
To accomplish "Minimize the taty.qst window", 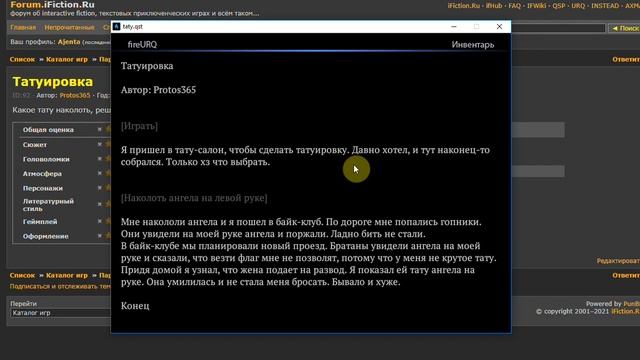I will click(454, 27).
